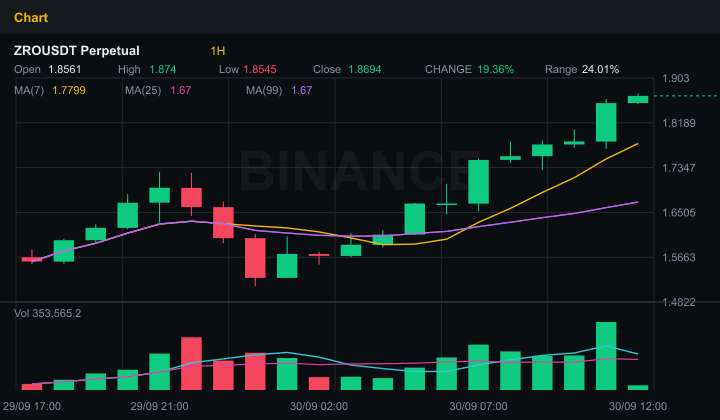This screenshot has height=420, width=720.
Task: Click the Close price 1.8694 value
Action: 365,69
